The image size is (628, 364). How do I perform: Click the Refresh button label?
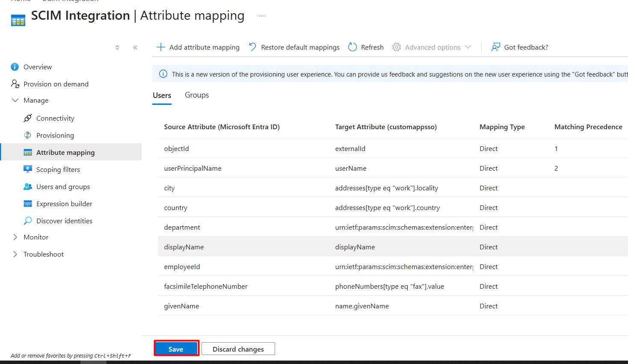pos(372,47)
